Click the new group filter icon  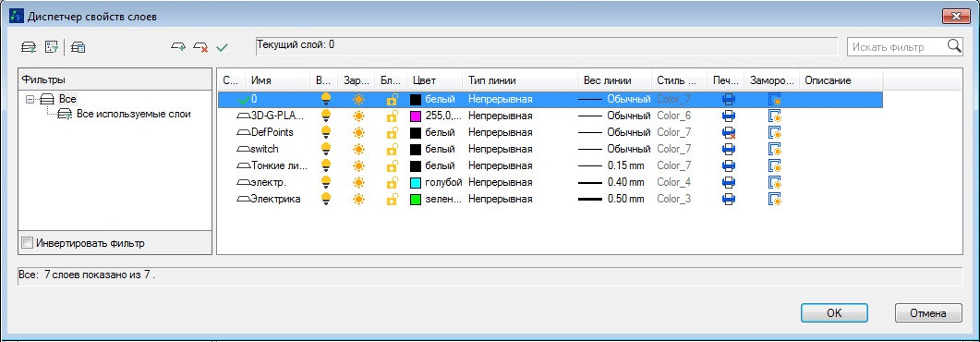[x=51, y=46]
